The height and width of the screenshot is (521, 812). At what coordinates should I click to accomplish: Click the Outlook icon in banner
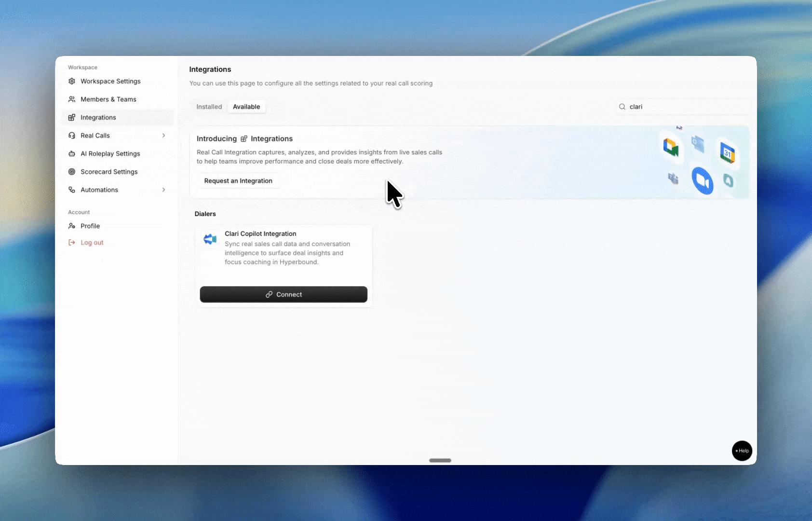click(698, 144)
